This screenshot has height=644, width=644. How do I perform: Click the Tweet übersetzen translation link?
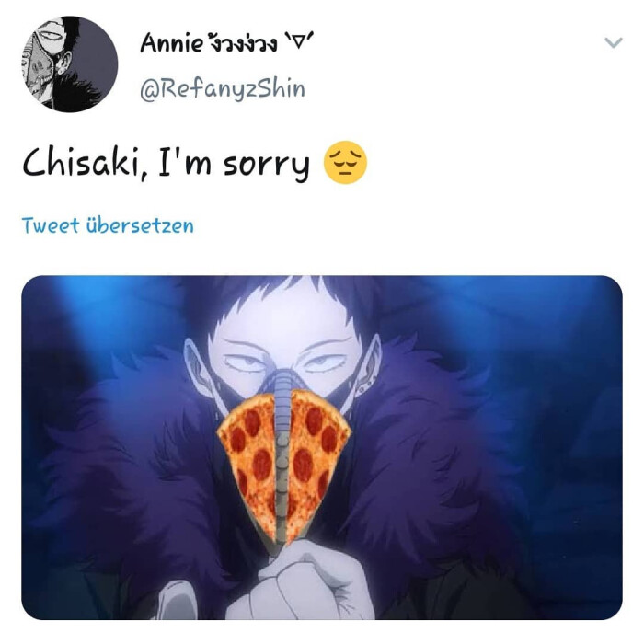click(108, 225)
